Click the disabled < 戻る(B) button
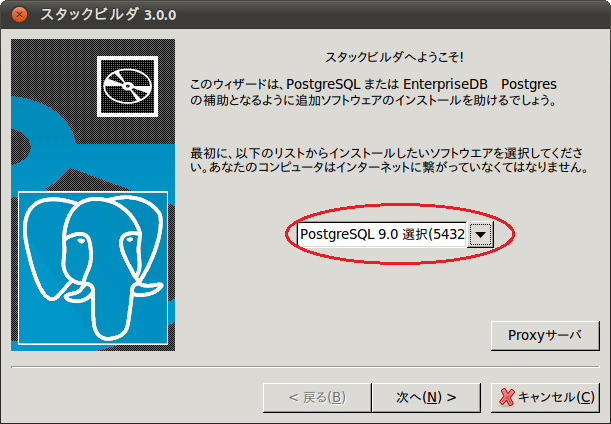The width and height of the screenshot is (611, 424). (x=317, y=398)
